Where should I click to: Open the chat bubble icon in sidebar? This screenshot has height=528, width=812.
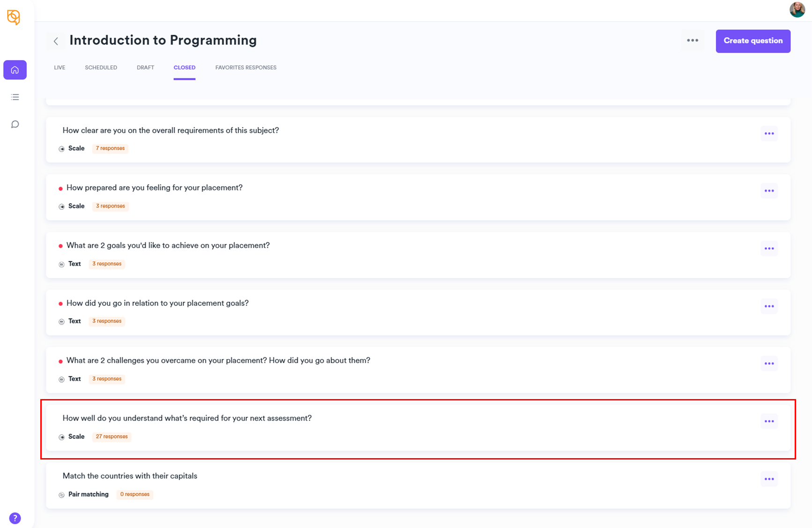[x=15, y=124]
